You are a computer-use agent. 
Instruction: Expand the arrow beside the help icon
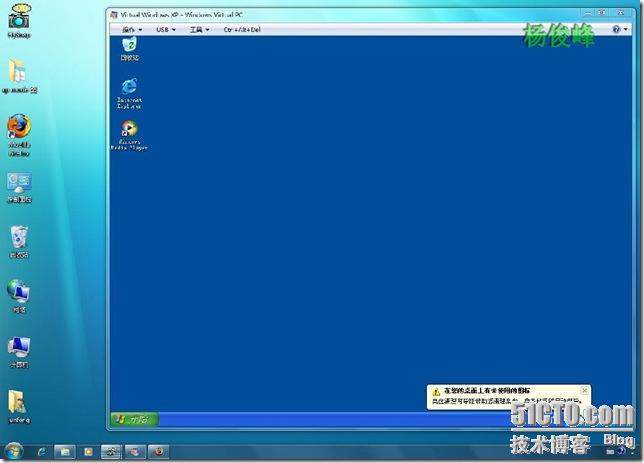[x=626, y=29]
